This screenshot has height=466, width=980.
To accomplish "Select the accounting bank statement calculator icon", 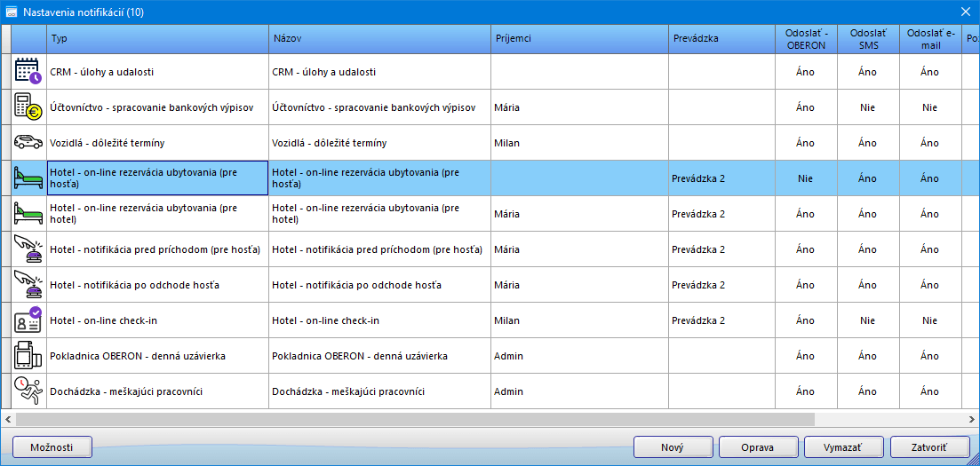I will coord(28,107).
